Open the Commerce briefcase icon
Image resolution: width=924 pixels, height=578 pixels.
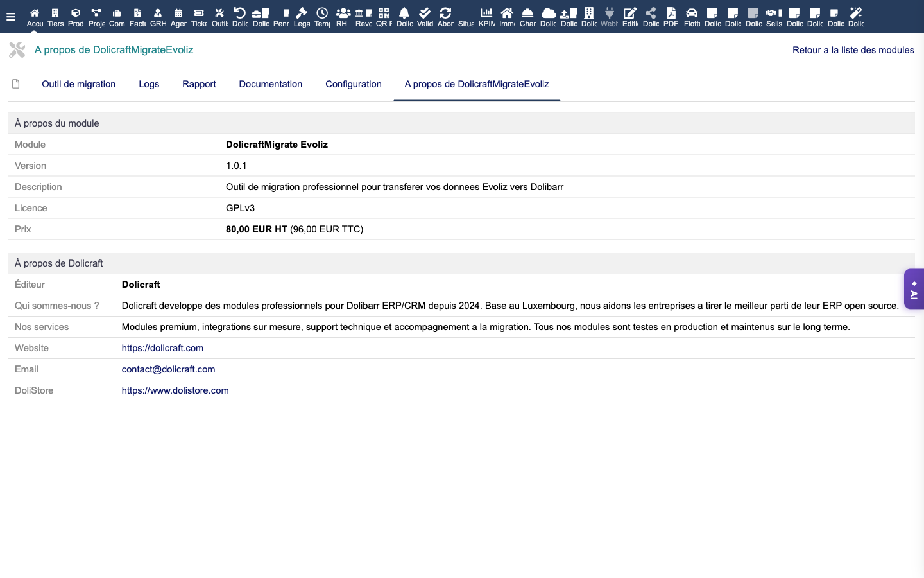tap(117, 13)
